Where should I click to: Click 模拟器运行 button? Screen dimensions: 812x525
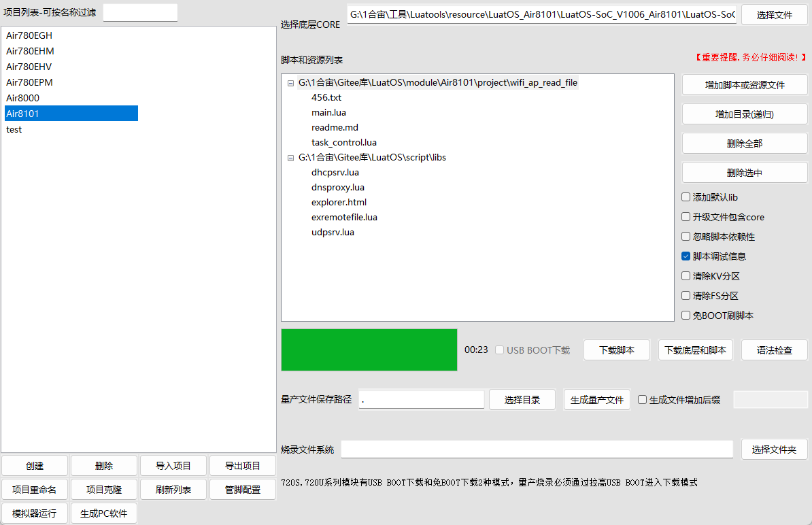click(x=35, y=513)
